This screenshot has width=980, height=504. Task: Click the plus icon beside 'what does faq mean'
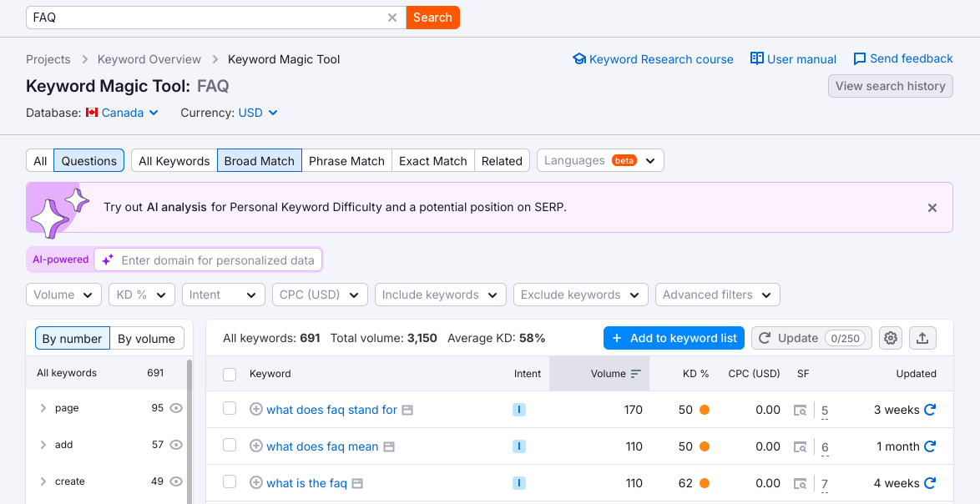[256, 446]
